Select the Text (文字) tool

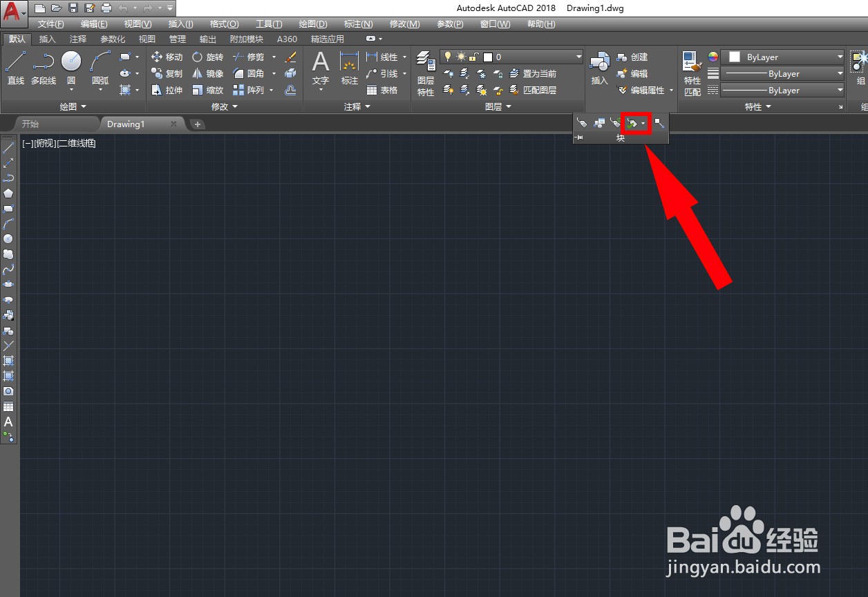pyautogui.click(x=321, y=68)
